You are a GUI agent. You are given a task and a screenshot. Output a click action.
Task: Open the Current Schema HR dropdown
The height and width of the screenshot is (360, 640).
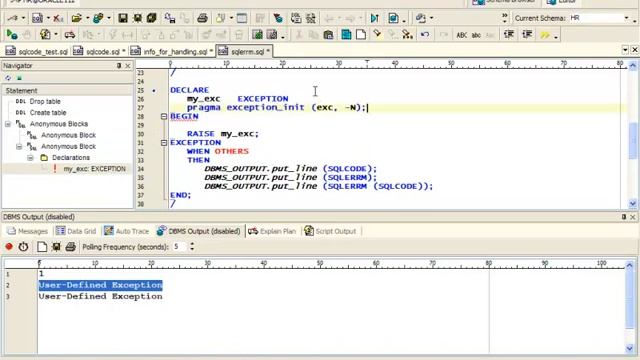626,18
